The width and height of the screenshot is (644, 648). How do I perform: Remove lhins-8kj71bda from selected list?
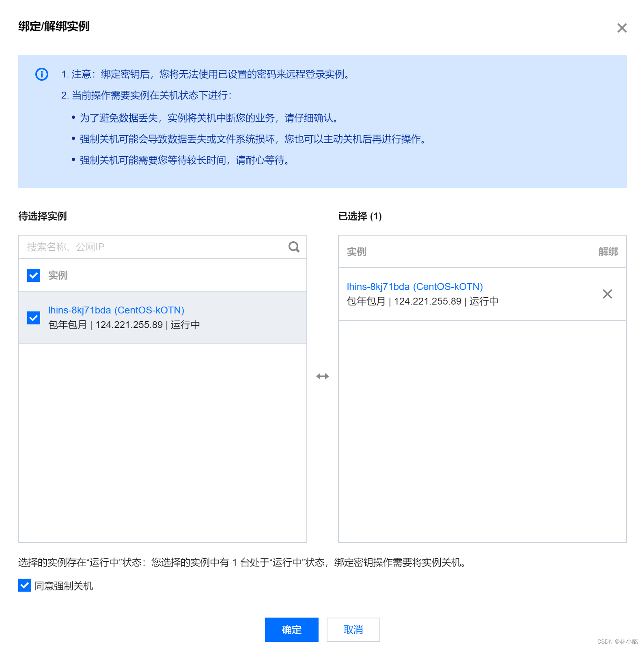pyautogui.click(x=607, y=294)
